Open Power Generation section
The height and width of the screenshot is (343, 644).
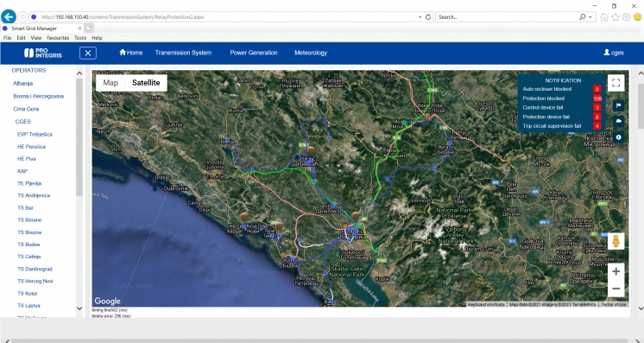[254, 53]
